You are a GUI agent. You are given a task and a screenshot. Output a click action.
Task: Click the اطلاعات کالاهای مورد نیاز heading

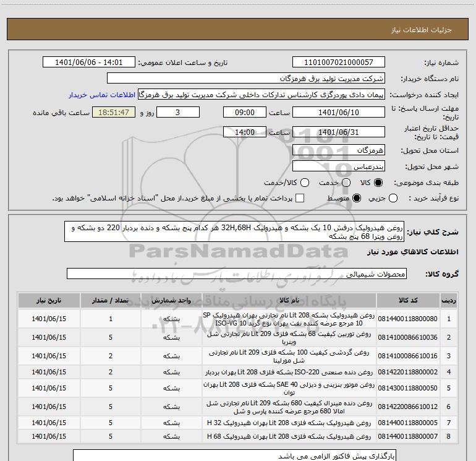tap(413, 252)
